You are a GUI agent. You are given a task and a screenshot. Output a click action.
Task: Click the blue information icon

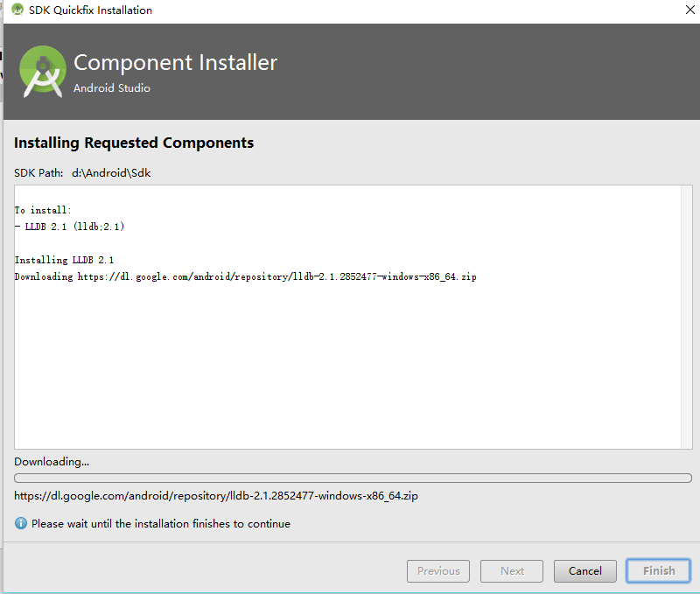point(20,523)
